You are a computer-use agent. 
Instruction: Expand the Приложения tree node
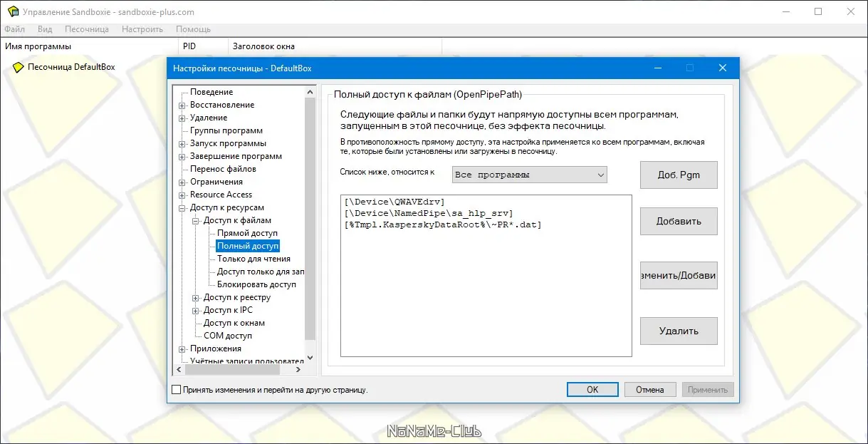[x=182, y=349]
